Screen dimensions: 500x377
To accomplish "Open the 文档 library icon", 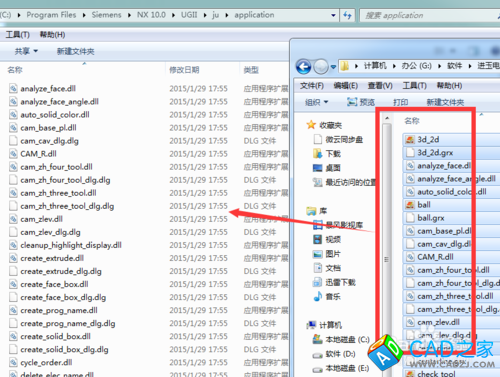I will [318, 268].
